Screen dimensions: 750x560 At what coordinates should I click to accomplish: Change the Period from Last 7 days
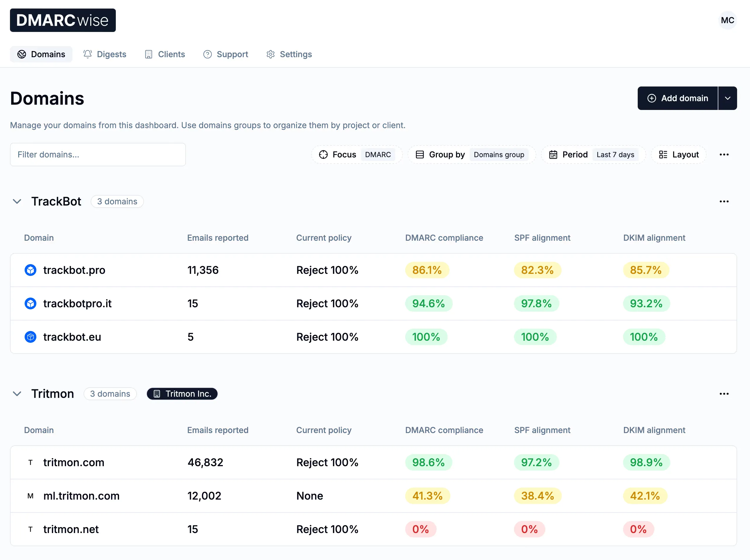click(615, 155)
